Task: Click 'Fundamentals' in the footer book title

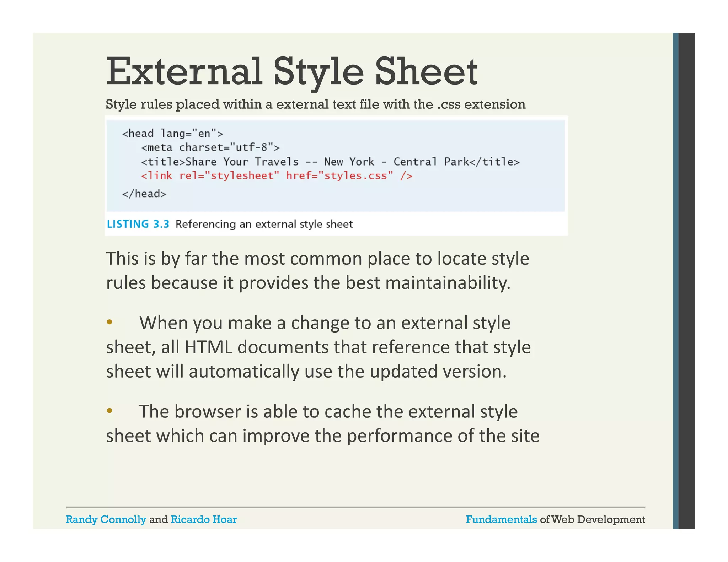Action: coord(501,519)
